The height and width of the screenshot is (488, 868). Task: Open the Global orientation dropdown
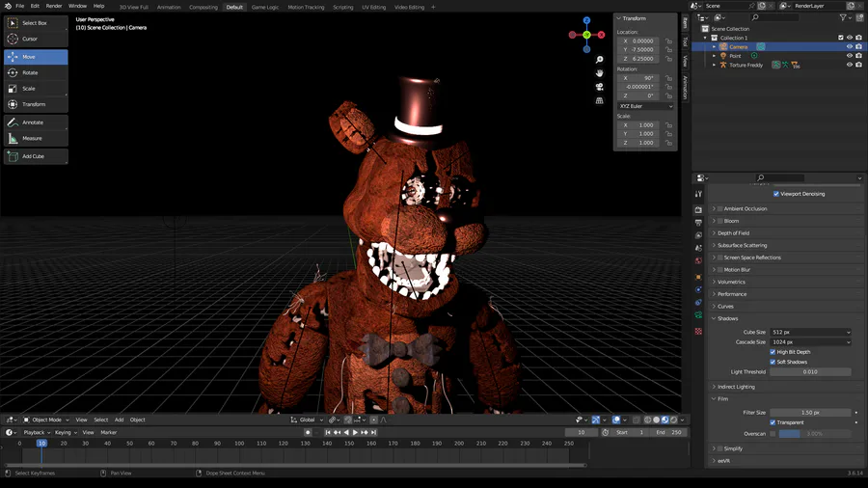click(308, 420)
